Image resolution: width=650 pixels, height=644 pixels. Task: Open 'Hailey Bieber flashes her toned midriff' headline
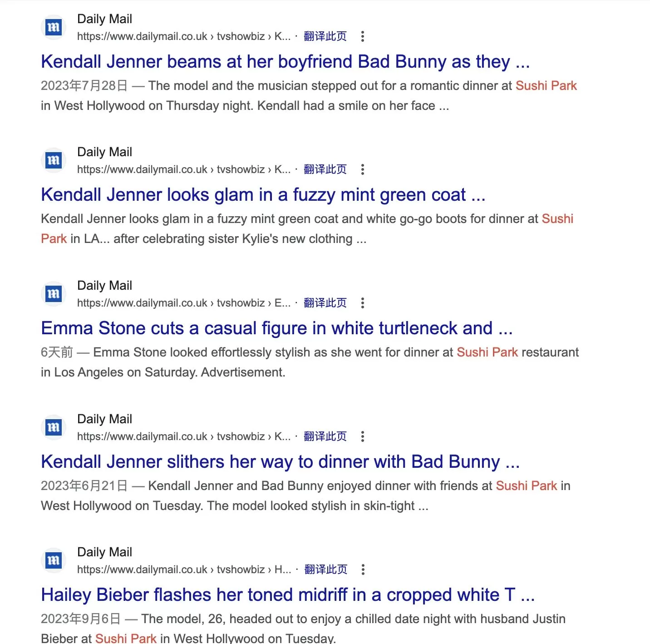pos(288,595)
